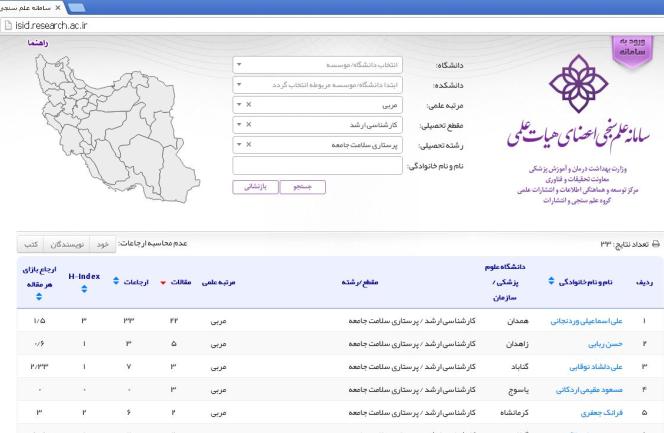
Task: Toggle the books citation exclusion button
Action: click(31, 244)
